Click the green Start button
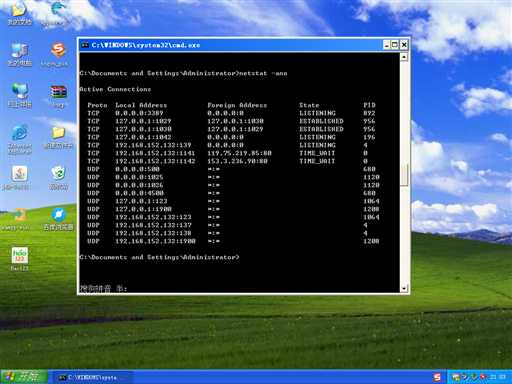The image size is (512, 384). (x=23, y=377)
